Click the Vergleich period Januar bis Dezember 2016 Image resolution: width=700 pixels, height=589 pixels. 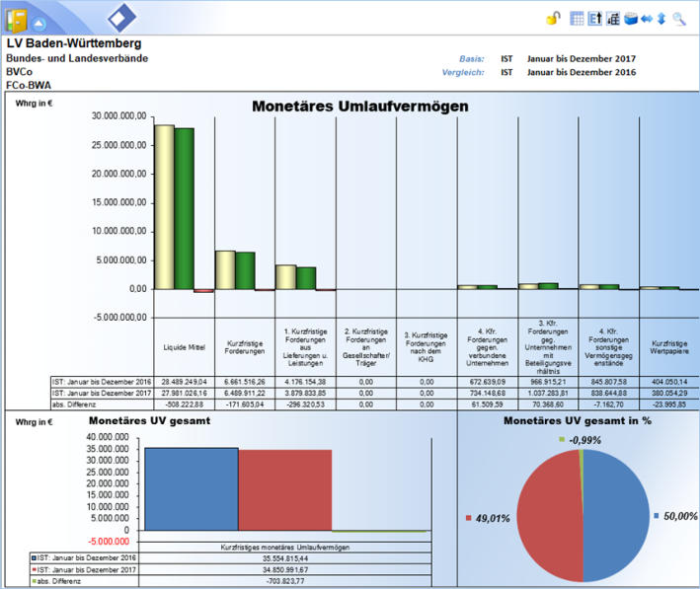click(x=581, y=72)
